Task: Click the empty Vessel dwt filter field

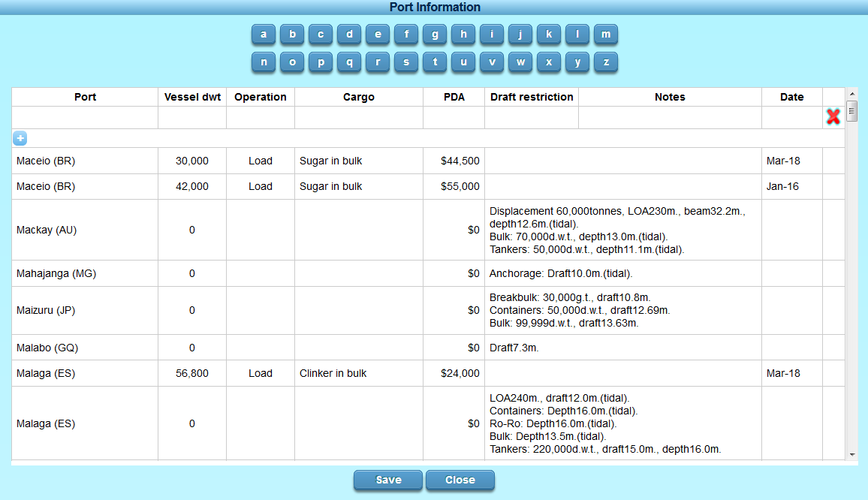Action: pyautogui.click(x=192, y=117)
